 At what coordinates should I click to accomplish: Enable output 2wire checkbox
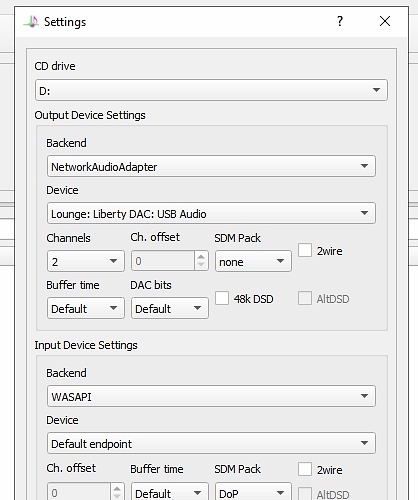305,250
